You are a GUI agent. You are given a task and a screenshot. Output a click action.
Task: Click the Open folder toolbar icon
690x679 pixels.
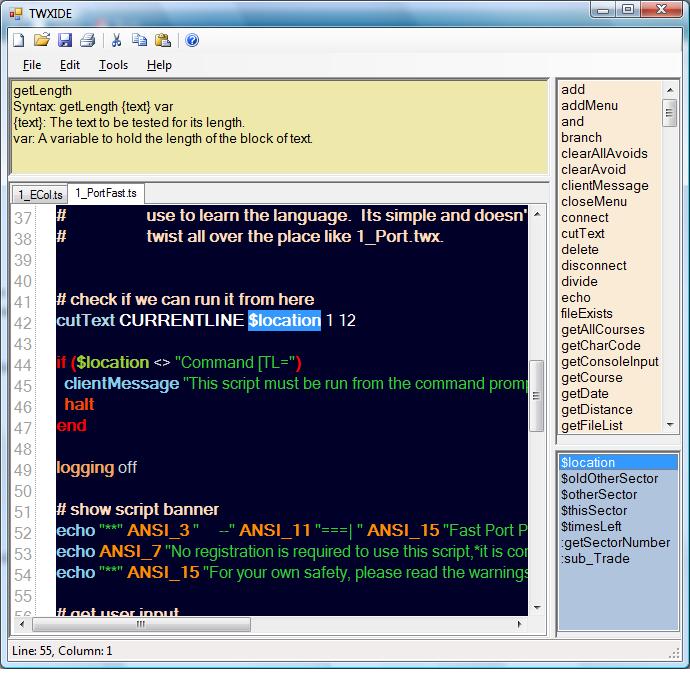point(41,40)
